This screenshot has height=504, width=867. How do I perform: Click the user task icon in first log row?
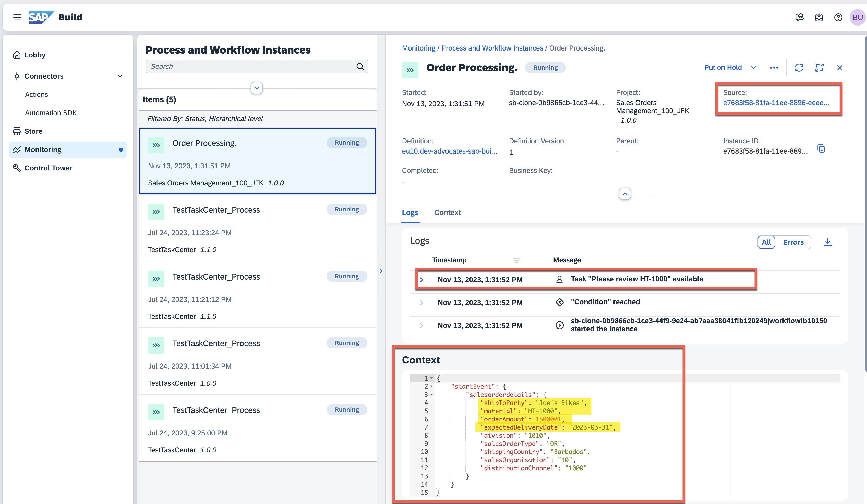pyautogui.click(x=559, y=279)
